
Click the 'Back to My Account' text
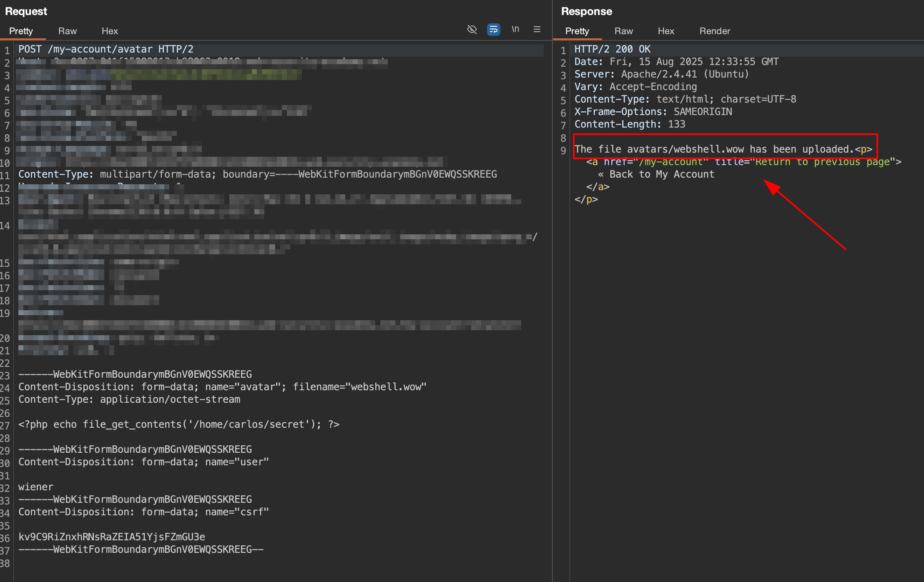pos(662,174)
